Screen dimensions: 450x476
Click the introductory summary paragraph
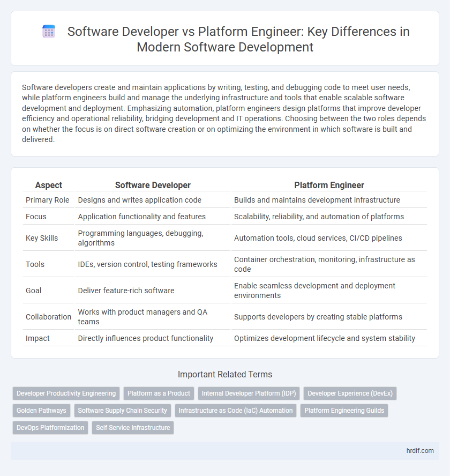[224, 114]
